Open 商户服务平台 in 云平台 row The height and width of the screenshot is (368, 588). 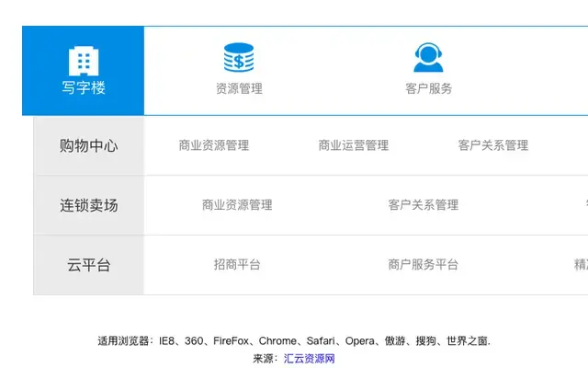point(424,265)
